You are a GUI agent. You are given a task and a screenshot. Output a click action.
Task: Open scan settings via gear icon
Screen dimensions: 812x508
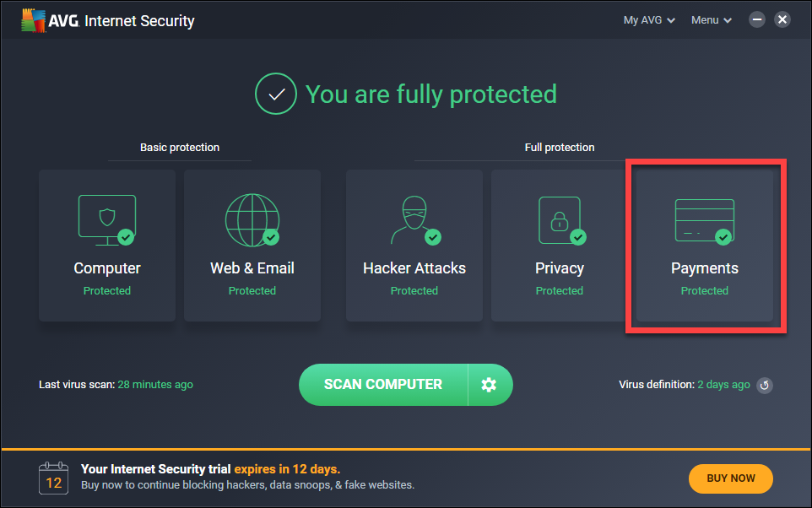click(489, 385)
